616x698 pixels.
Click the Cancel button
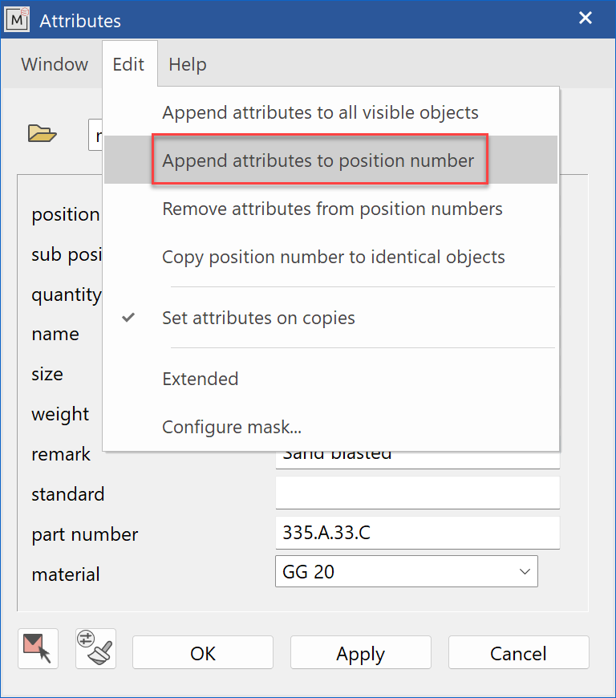pos(518,652)
